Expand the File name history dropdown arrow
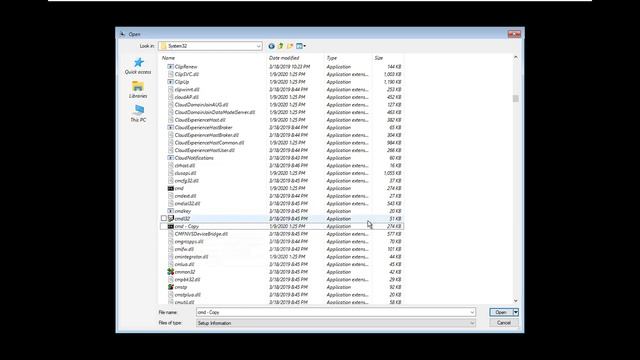The image size is (640, 360). 472,312
